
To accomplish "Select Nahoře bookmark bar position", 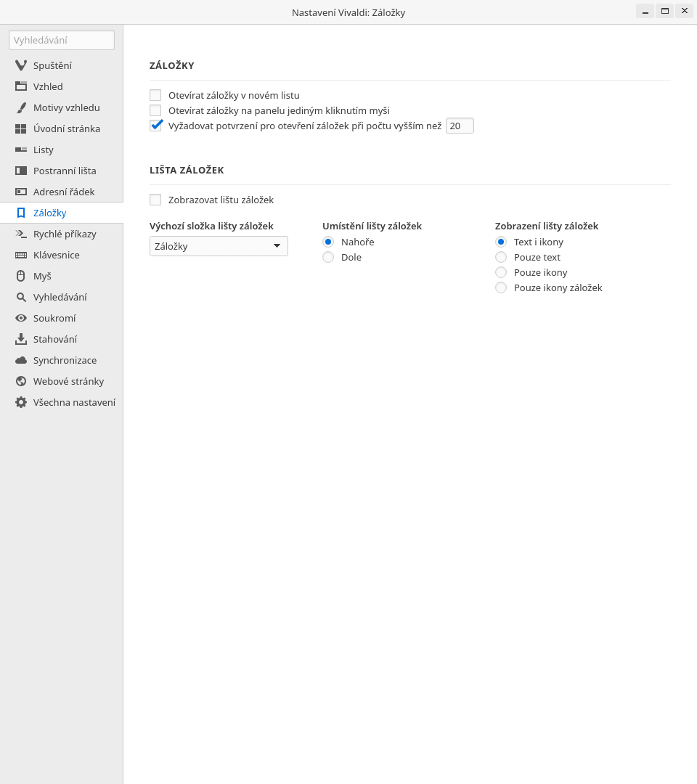I will [328, 242].
